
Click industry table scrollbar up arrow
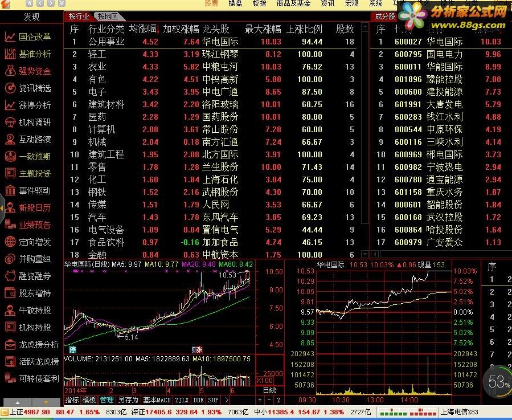pos(365,26)
